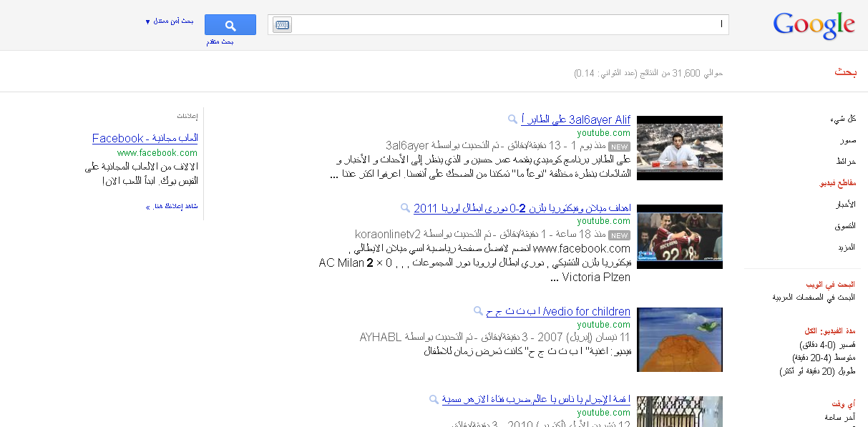Select 'مقاطع فيديو' videos category

(837, 183)
